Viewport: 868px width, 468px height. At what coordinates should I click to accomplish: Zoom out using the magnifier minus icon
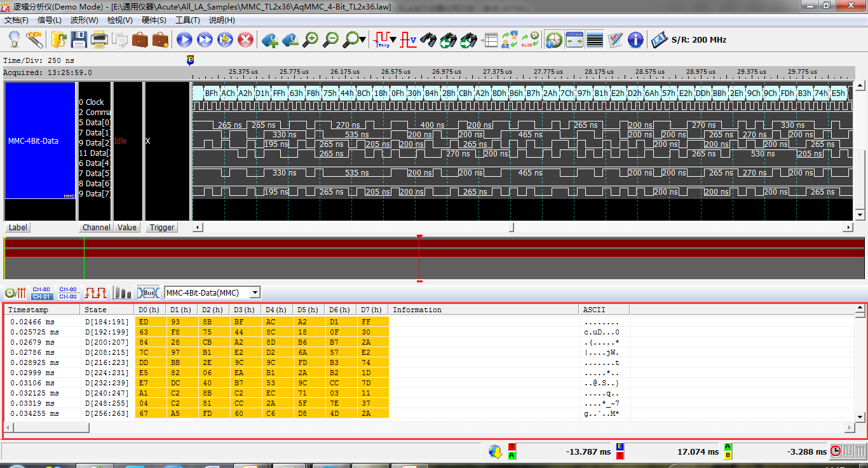click(330, 39)
